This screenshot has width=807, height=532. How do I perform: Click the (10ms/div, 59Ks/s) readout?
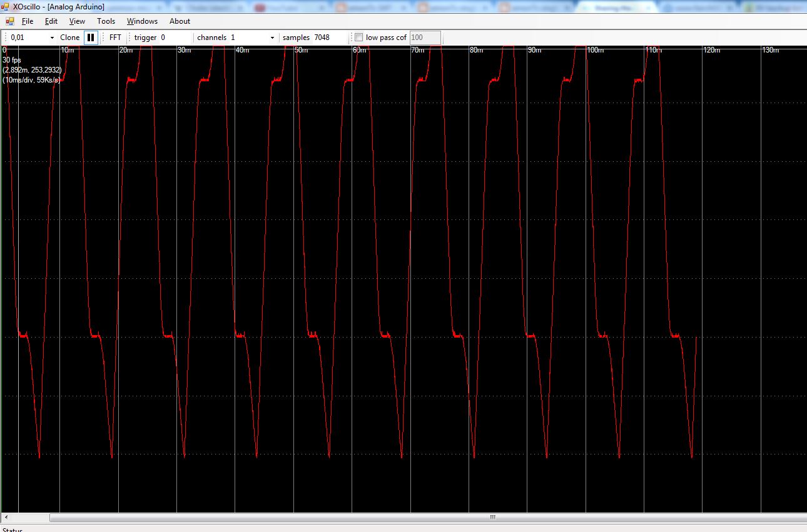coord(31,80)
